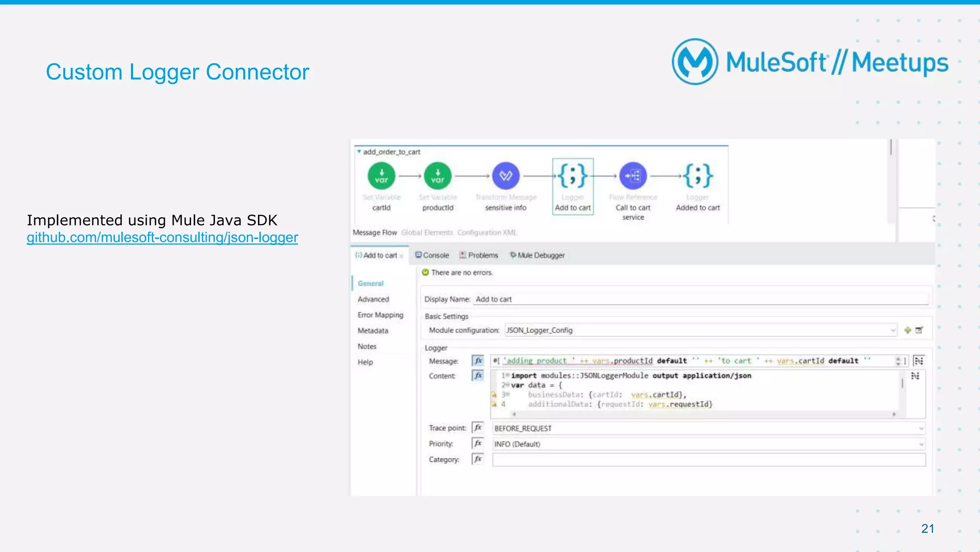Image resolution: width=980 pixels, height=552 pixels.
Task: Click the Display Name field
Action: [701, 299]
